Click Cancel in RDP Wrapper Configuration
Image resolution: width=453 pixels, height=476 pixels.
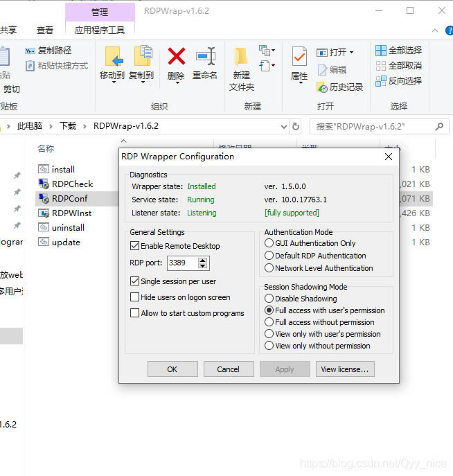(229, 369)
